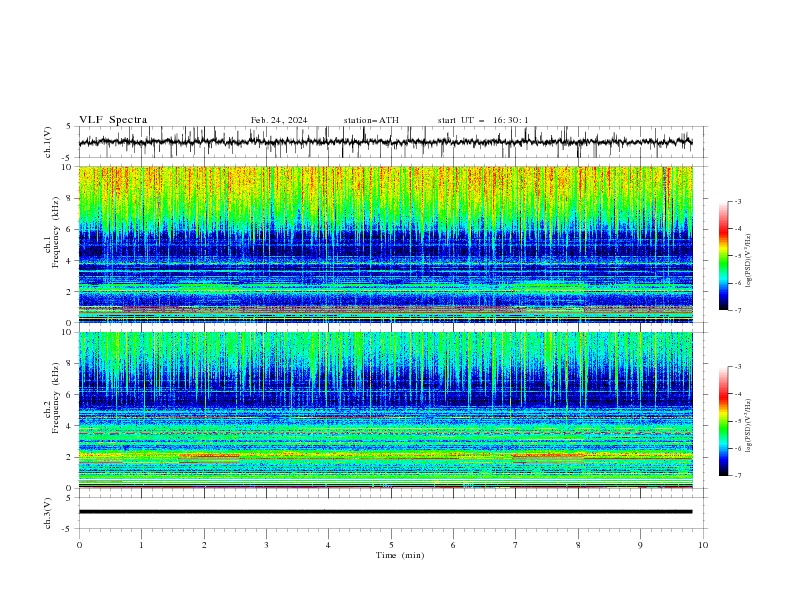Click the time axis tick label "7"
Screen dimensions: 792x612
click(516, 545)
